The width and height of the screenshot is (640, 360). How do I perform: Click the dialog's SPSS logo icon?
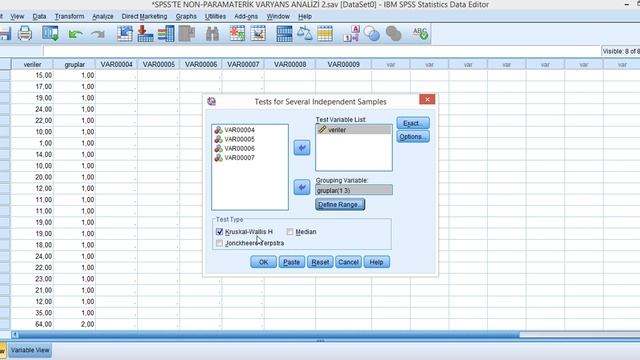click(211, 102)
